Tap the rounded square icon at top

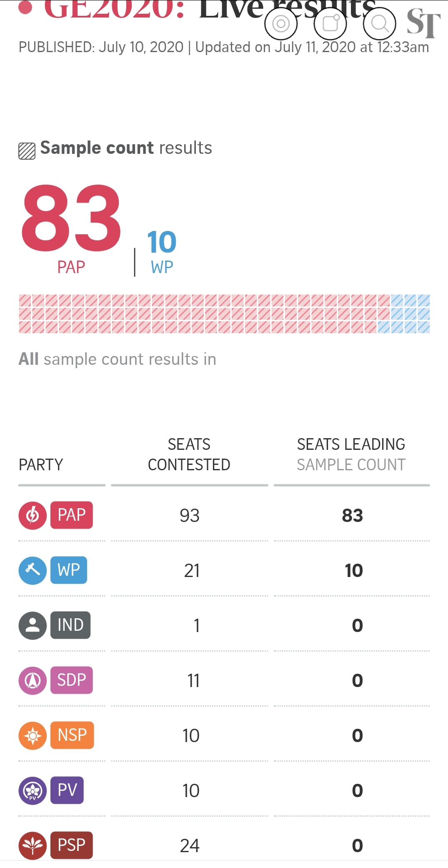tap(330, 24)
